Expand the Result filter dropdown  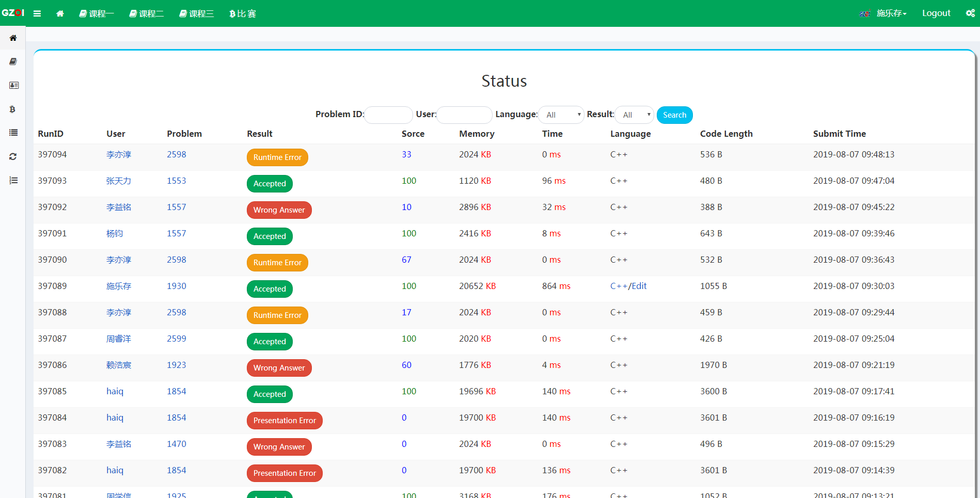[x=635, y=115]
